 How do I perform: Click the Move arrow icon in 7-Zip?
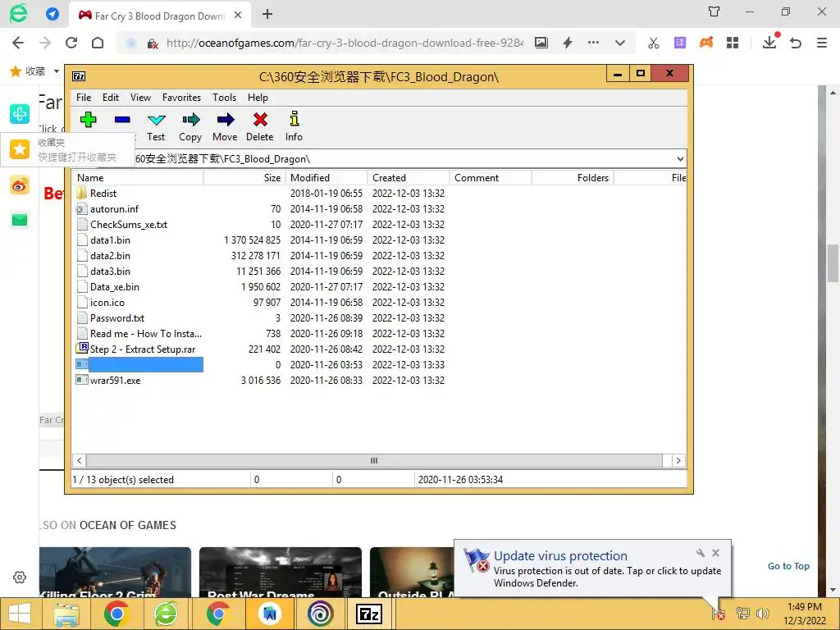tap(225, 126)
